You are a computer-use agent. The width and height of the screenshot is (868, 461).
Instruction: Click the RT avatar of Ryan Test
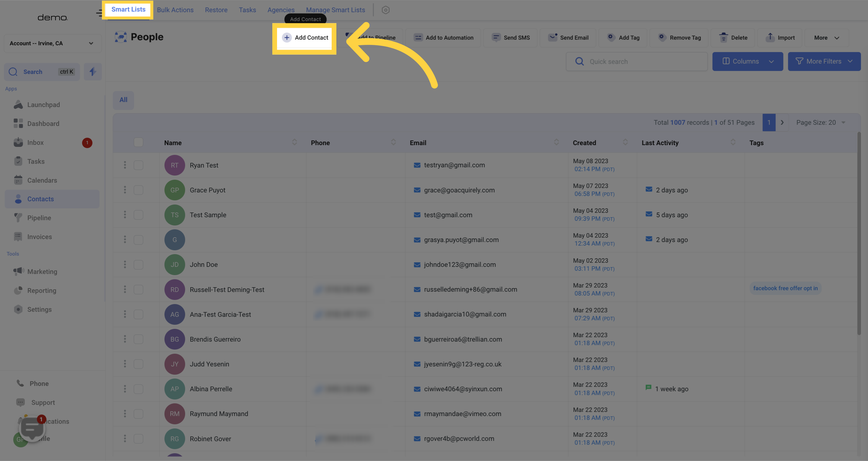pyautogui.click(x=175, y=165)
